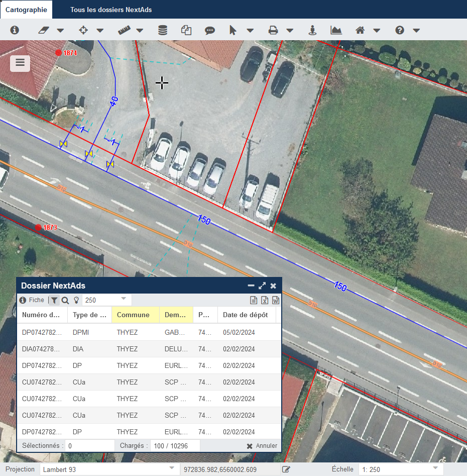The image size is (467, 476).
Task: Select the eraser tool in toolbar
Action: 44,30
